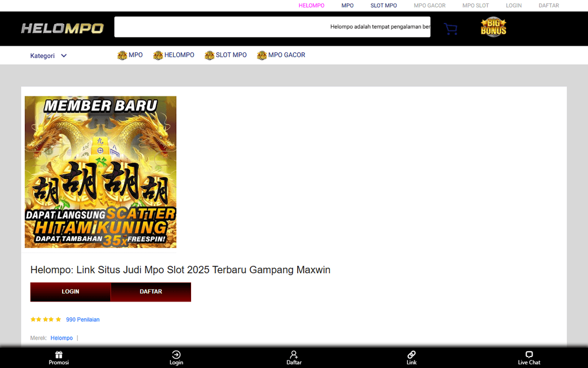Click the HELOMPO logo in the header
This screenshot has height=368, width=588.
pyautogui.click(x=62, y=28)
